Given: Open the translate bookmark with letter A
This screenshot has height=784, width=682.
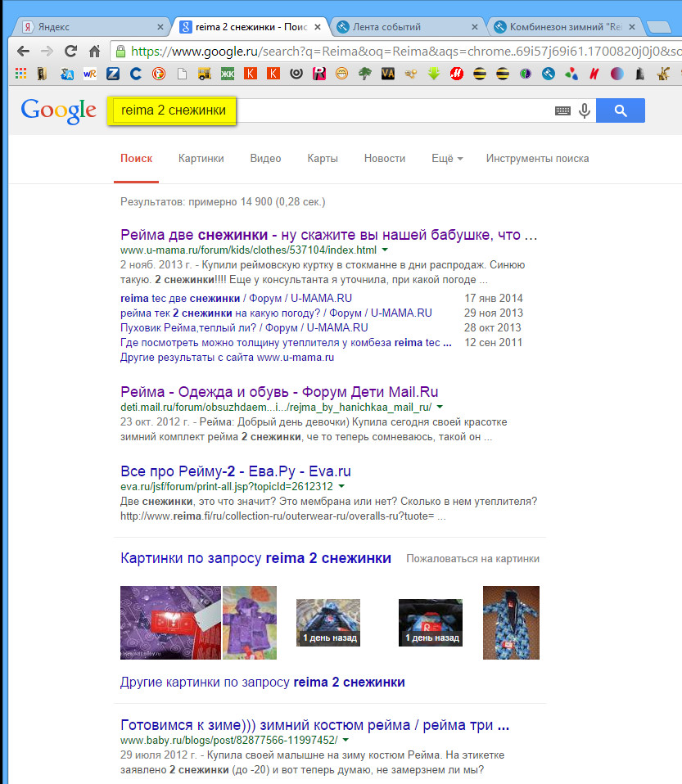Looking at the screenshot, I should point(66,74).
